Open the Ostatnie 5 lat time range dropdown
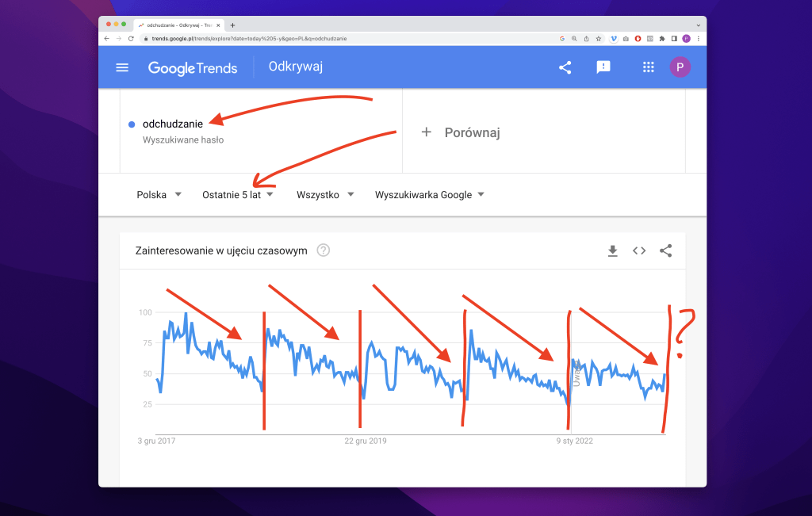This screenshot has width=812, height=516. point(238,194)
